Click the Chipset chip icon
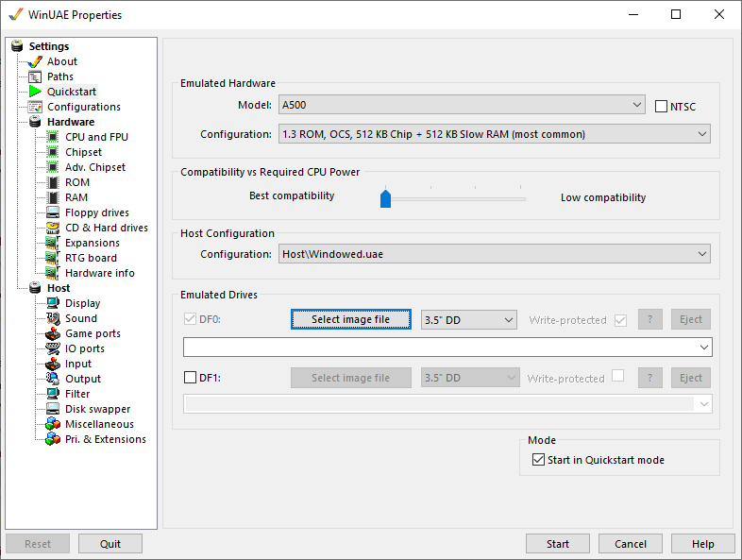Viewport: 742px width, 560px height. point(53,152)
